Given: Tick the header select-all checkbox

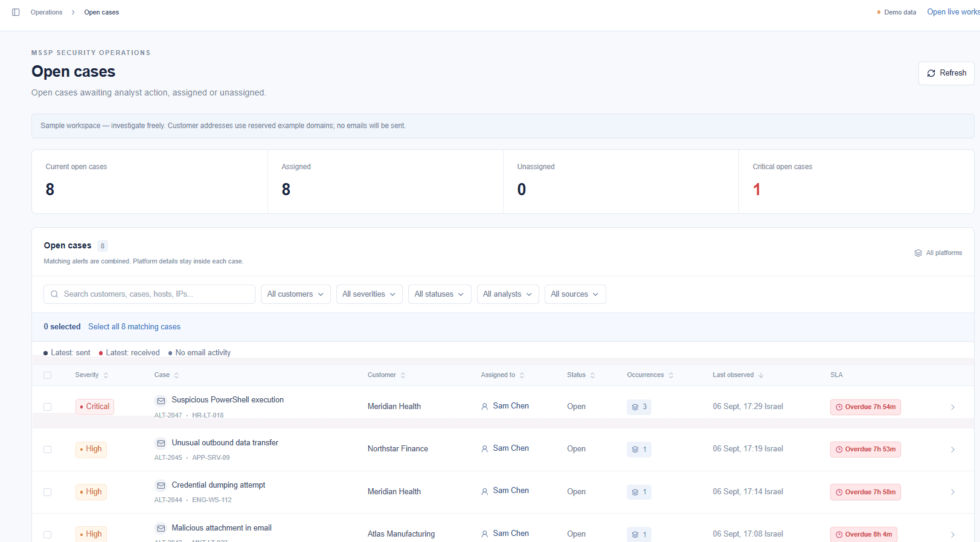Looking at the screenshot, I should pyautogui.click(x=48, y=375).
